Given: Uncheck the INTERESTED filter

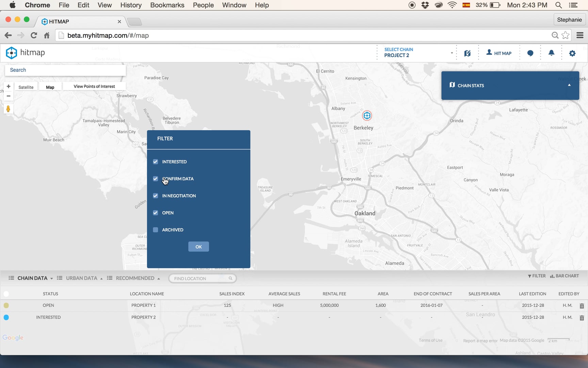Looking at the screenshot, I should coord(156,162).
